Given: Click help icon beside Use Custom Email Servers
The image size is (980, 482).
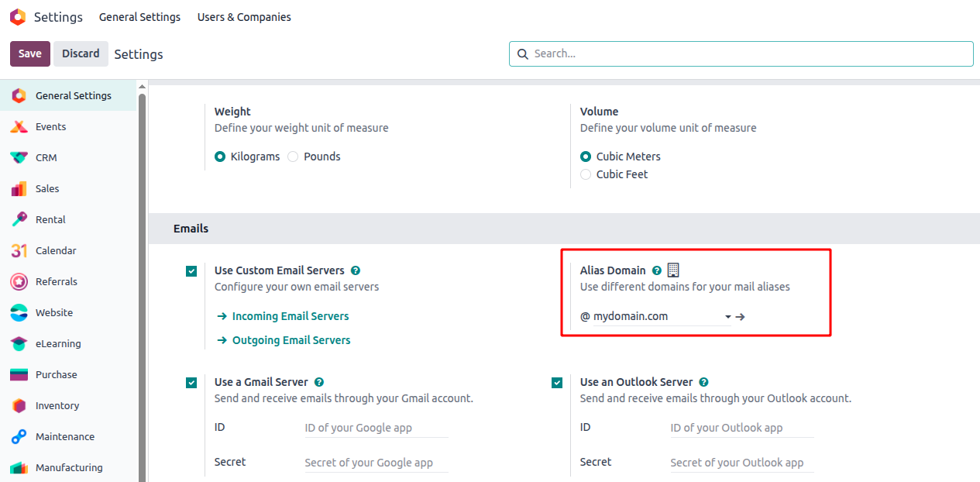Looking at the screenshot, I should tap(356, 271).
